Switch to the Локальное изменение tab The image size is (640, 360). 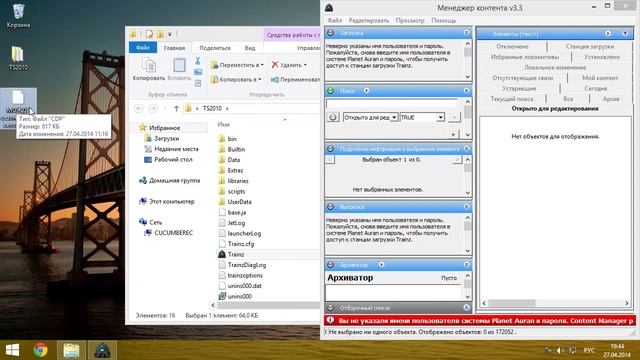[555, 67]
